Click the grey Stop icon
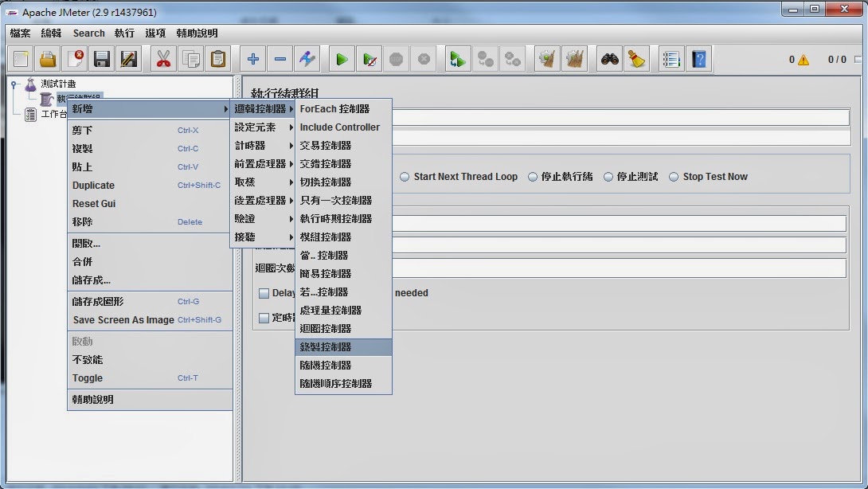Viewport: 868px width, 489px height. 397,59
